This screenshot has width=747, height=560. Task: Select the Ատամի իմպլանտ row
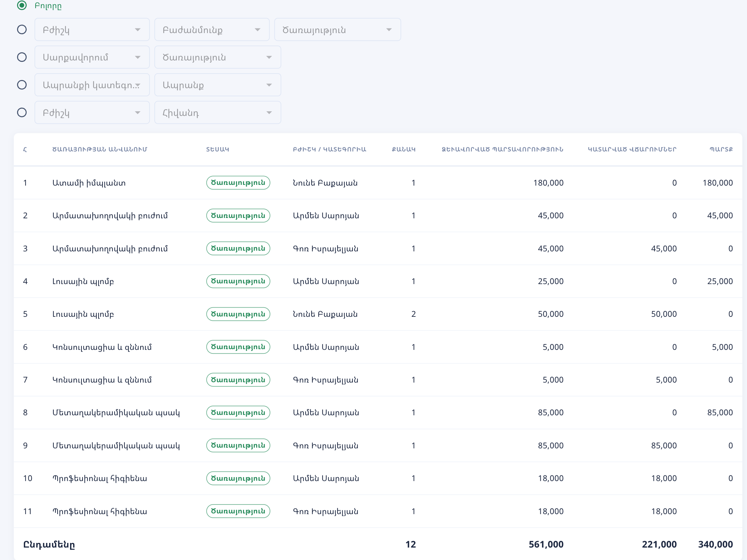coord(378,183)
